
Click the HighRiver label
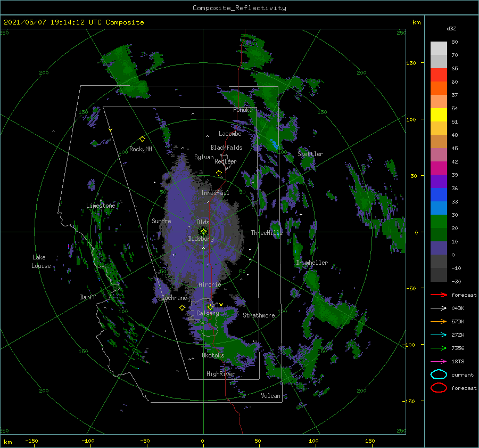pos(220,374)
